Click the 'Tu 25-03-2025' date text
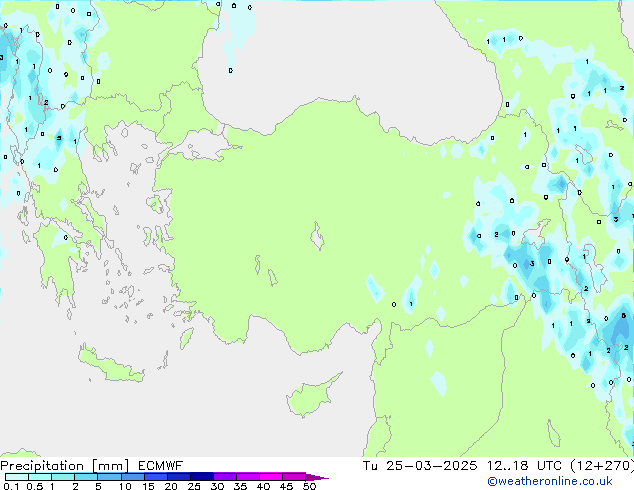 (x=420, y=466)
